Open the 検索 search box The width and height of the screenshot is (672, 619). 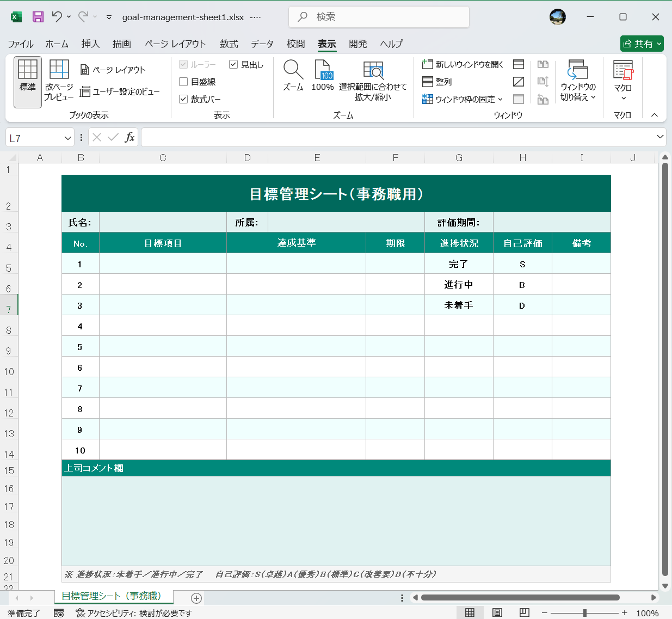coord(379,17)
